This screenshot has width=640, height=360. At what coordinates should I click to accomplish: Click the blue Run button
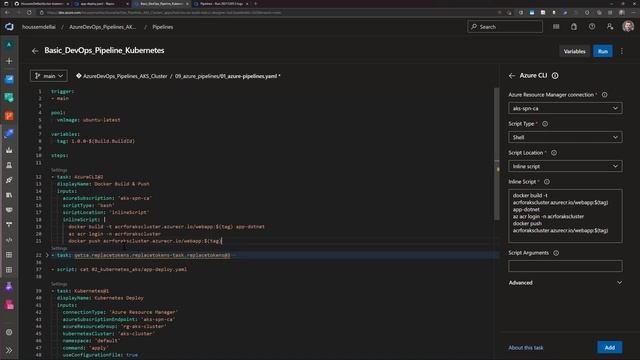coord(602,51)
